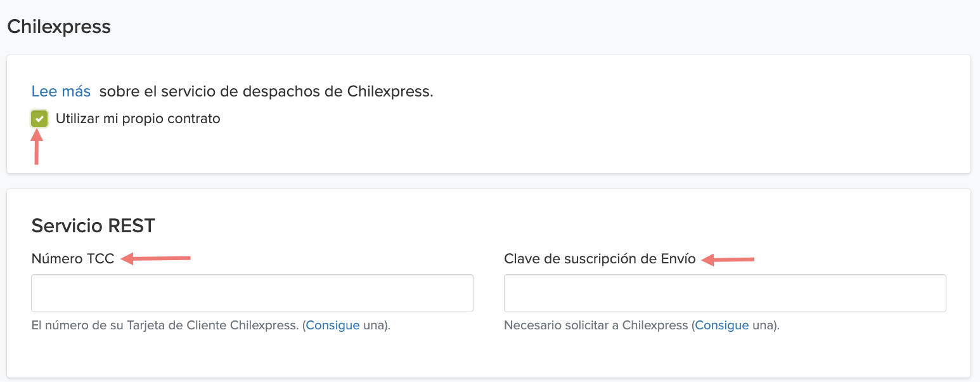
Task: Click the Utilizar mi propio contrato label text
Action: [x=138, y=119]
